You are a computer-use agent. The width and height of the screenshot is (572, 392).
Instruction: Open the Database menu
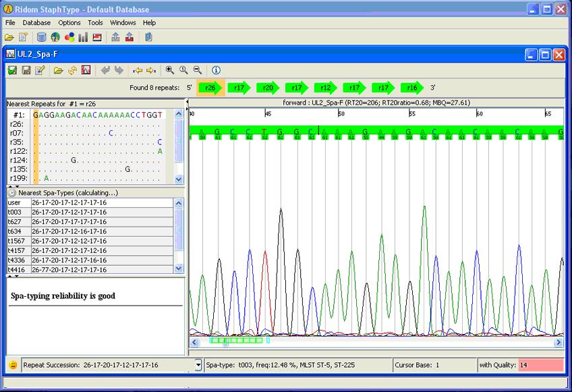pos(36,23)
